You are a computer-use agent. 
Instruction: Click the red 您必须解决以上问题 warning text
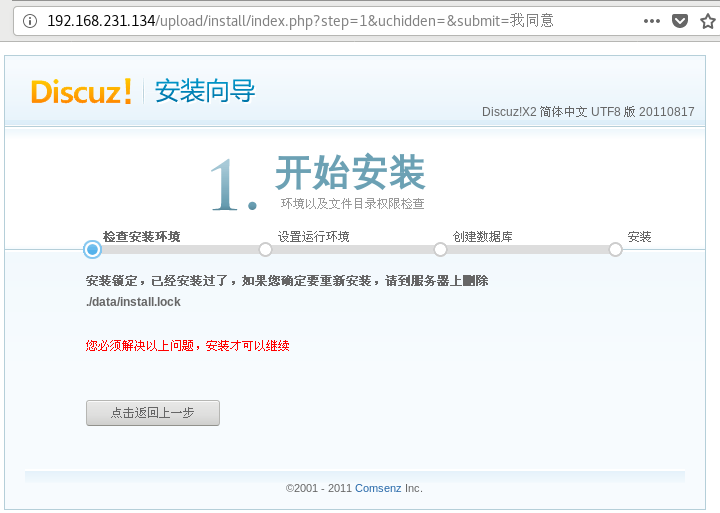(187, 345)
